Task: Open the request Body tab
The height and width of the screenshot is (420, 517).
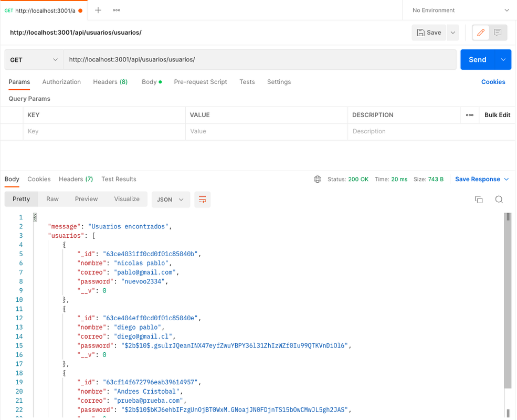Action: 152,82
